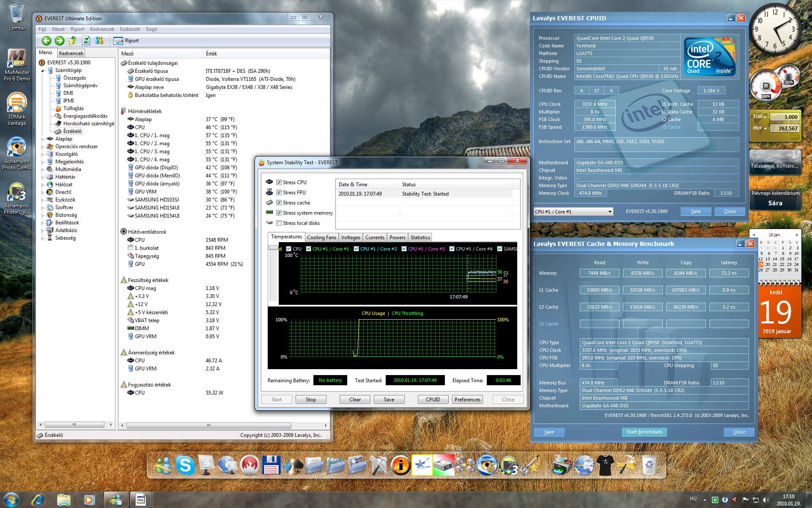Open the orange EVEREST info icon in dock
Screen dimensions: 812x508
(x=401, y=465)
